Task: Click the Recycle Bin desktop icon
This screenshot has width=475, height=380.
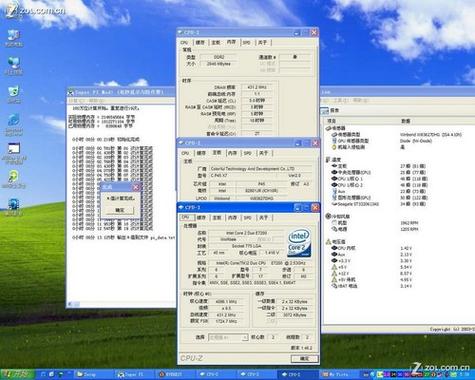Action: 14,95
